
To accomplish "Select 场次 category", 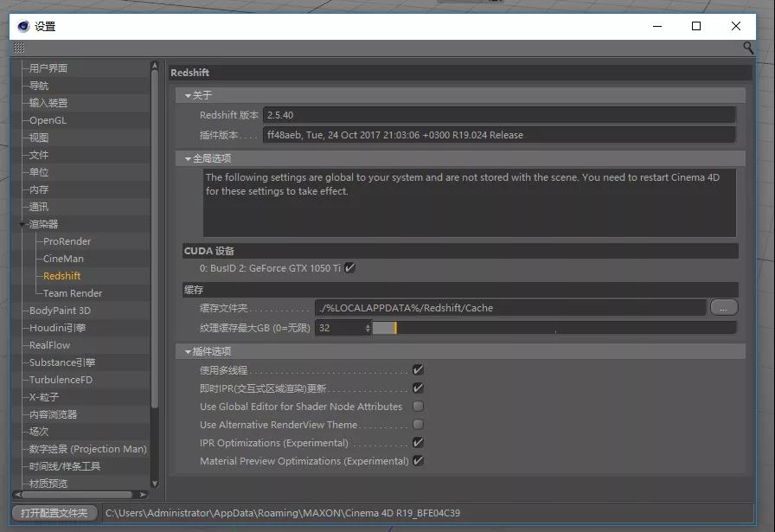I will [39, 432].
